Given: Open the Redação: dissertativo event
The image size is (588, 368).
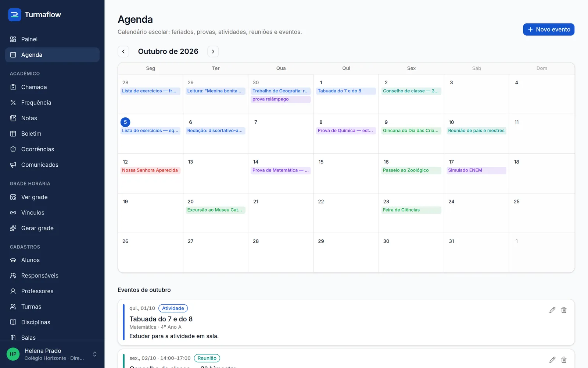Looking at the screenshot, I should [x=215, y=131].
